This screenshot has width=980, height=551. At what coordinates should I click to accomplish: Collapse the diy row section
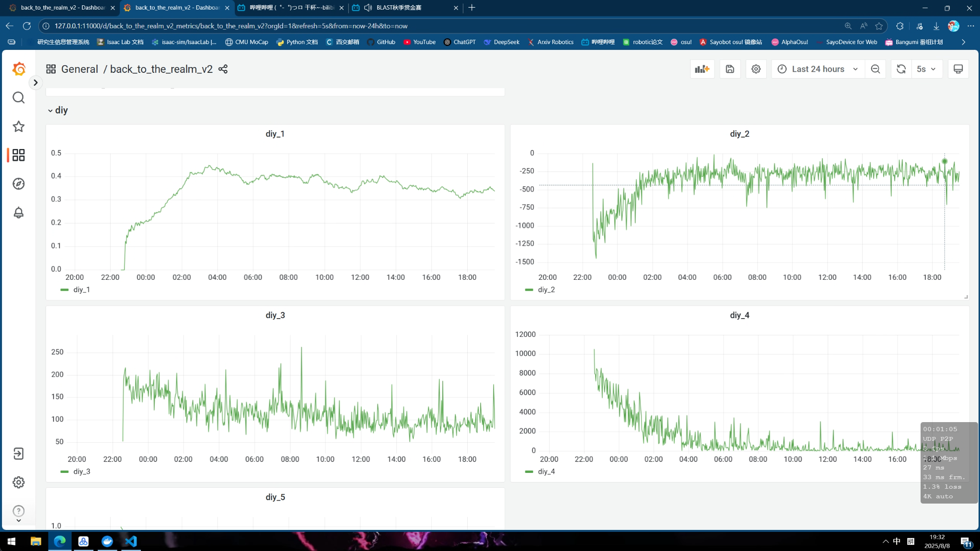pos(58,110)
